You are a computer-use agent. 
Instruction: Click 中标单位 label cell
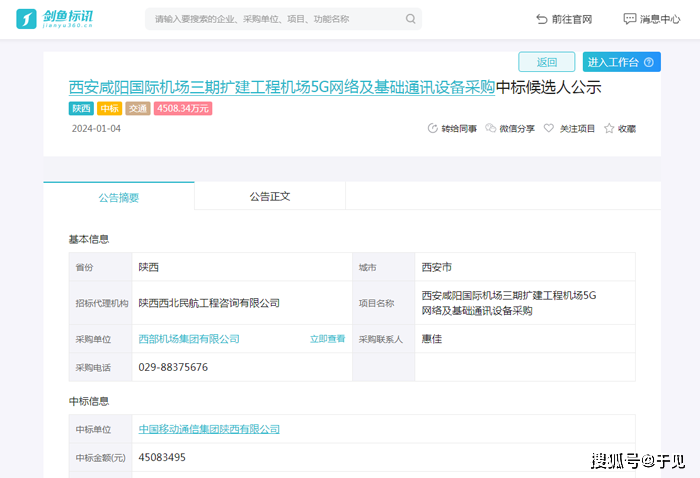pos(100,429)
